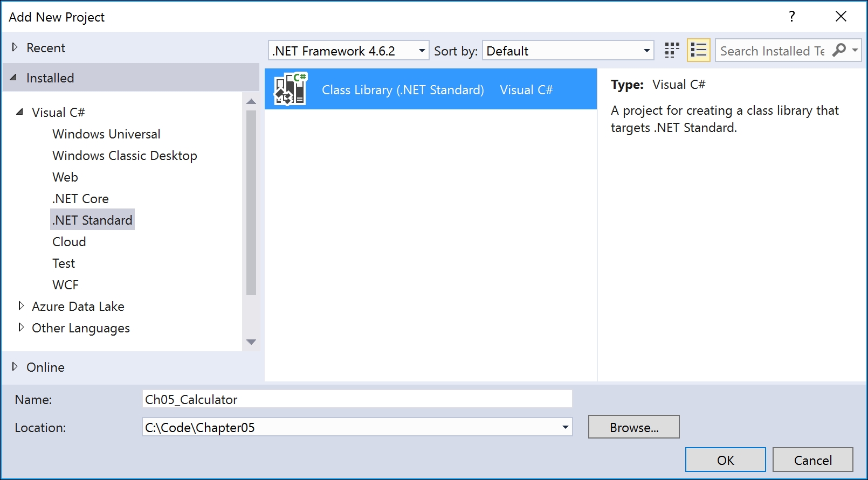The height and width of the screenshot is (480, 868).
Task: Switch to small icons view
Action: pyautogui.click(x=672, y=51)
